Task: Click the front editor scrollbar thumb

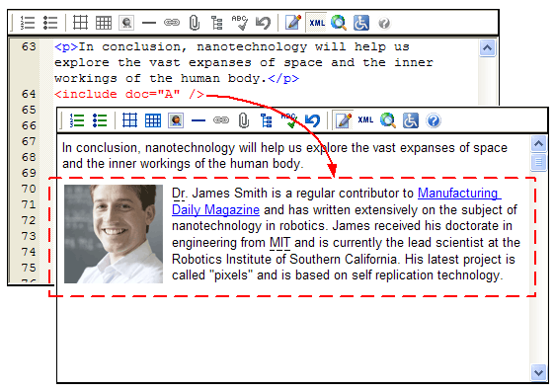Action: [538, 162]
